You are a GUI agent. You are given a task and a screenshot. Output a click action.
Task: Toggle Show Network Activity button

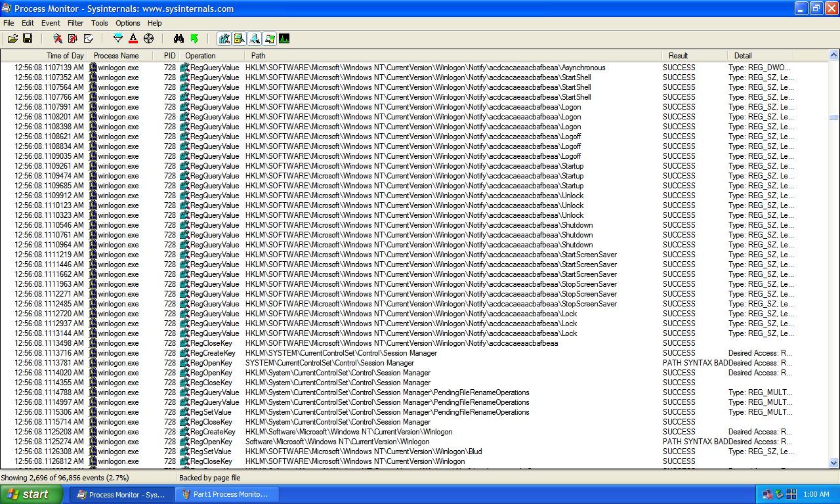point(254,39)
